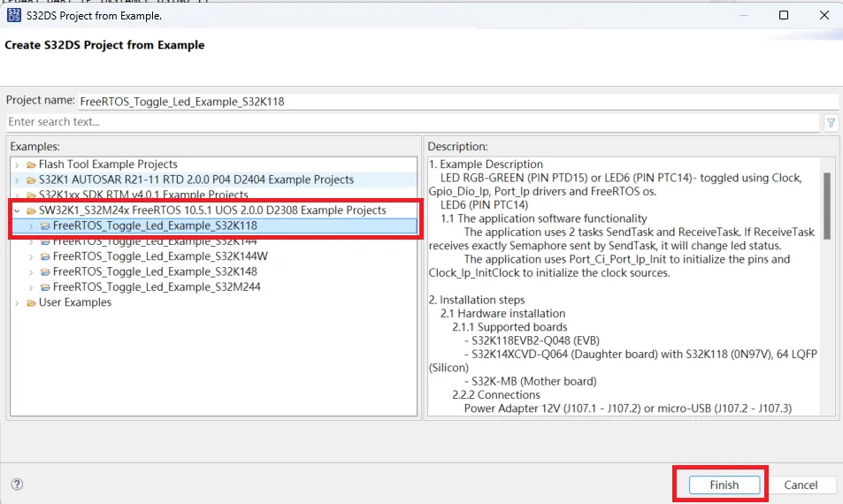Click the S32K1 AUTOSAR RTD folder icon
The image size is (843, 504).
pos(31,179)
